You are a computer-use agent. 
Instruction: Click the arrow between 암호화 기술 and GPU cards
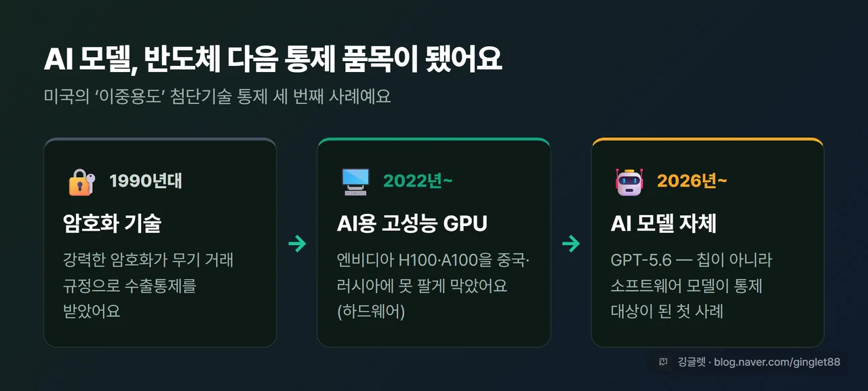[297, 244]
